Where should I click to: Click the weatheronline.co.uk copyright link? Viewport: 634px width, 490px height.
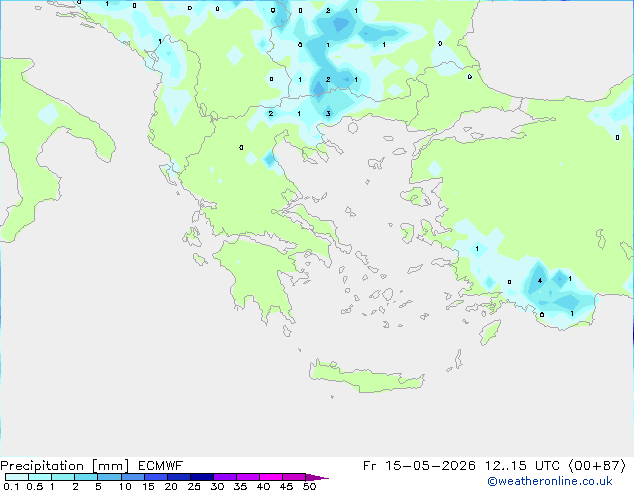tap(549, 481)
